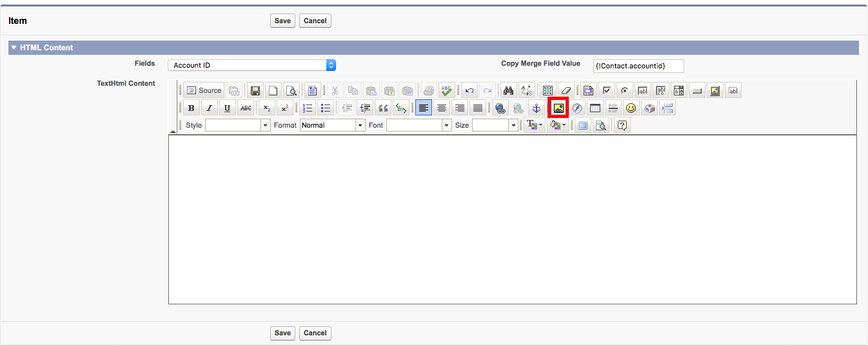
Task: Open About FCKeditor help icon
Action: [x=622, y=125]
